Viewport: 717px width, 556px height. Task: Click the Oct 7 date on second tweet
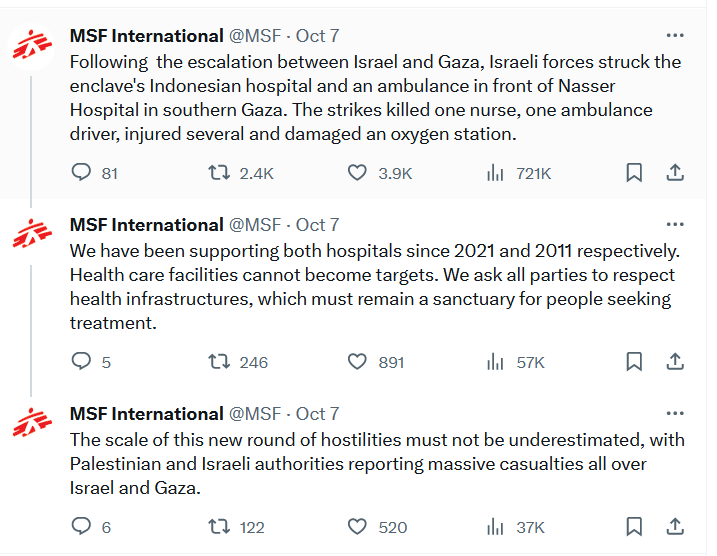point(318,225)
